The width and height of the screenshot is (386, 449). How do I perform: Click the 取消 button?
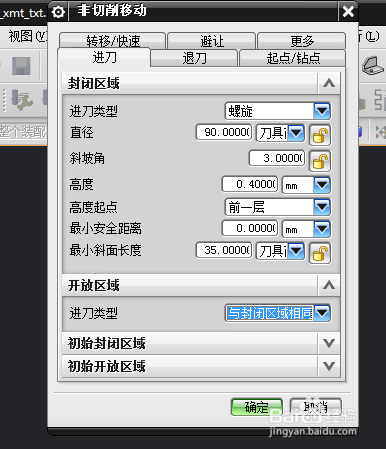[x=315, y=407]
